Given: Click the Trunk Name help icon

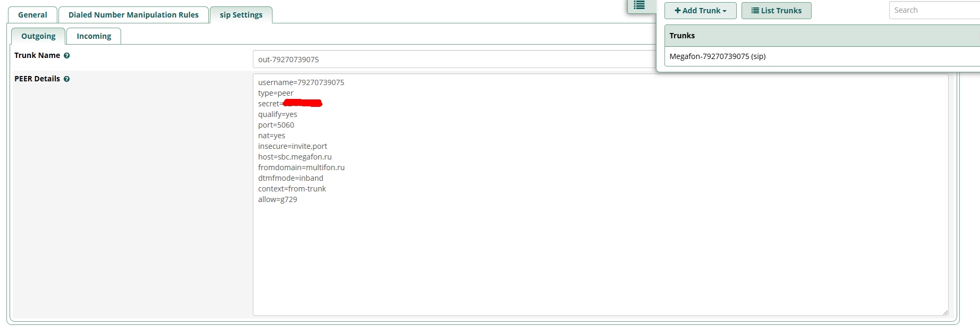Looking at the screenshot, I should click(67, 56).
